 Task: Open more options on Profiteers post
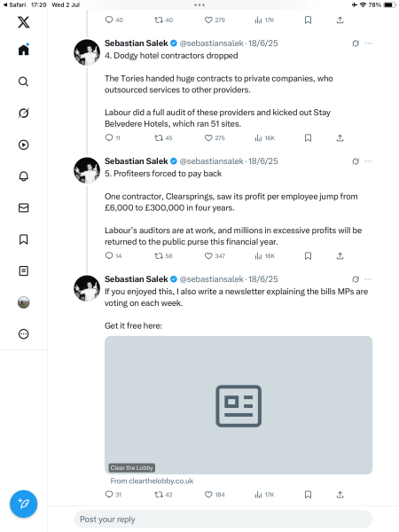click(368, 161)
